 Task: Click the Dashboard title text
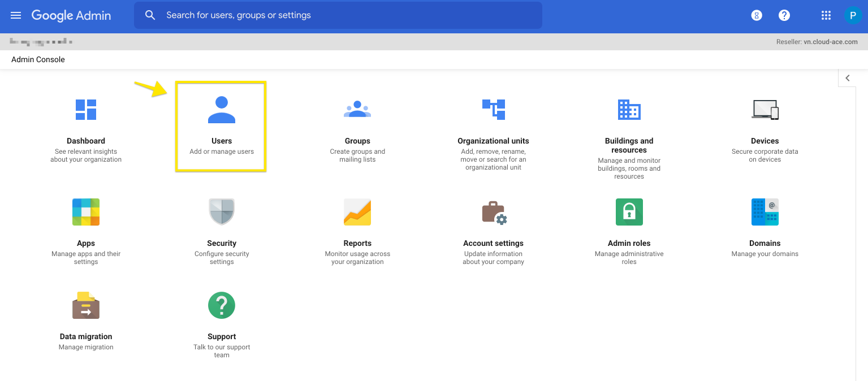coord(86,141)
